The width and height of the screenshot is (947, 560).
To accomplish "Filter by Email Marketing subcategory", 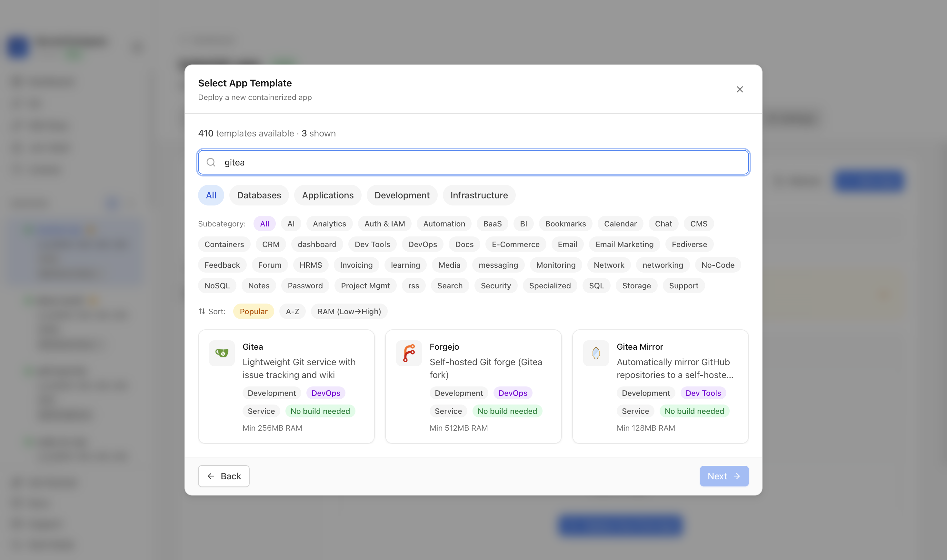I will point(624,245).
